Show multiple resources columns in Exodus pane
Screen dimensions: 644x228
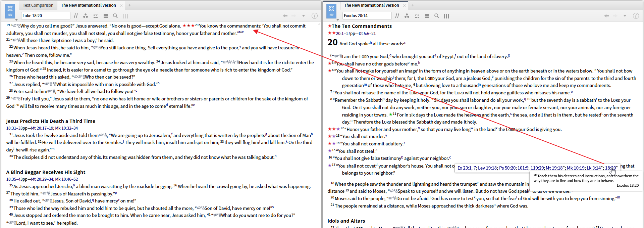click(x=446, y=16)
